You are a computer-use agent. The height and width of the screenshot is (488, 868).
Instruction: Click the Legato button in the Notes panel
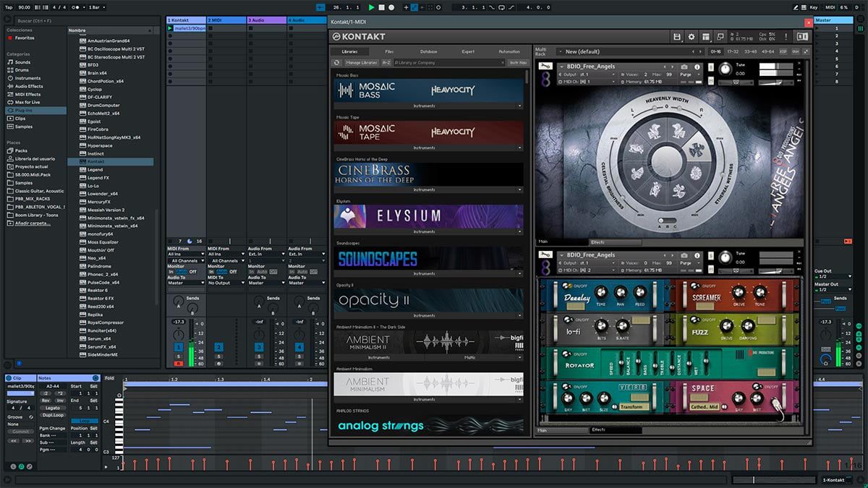coord(52,408)
